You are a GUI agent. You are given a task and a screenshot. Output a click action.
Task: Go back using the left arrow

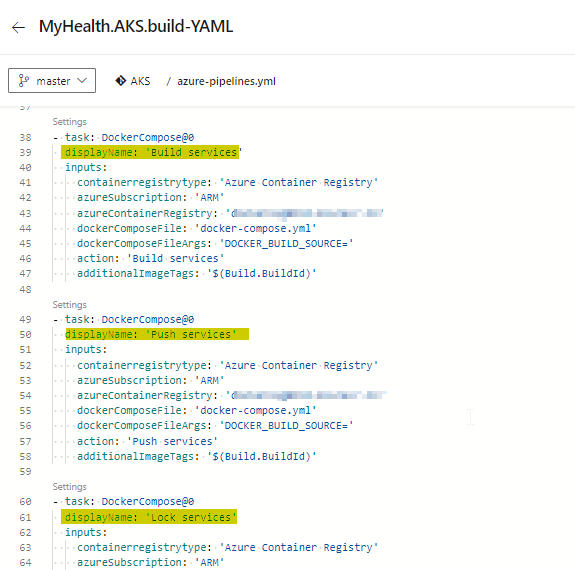(18, 28)
